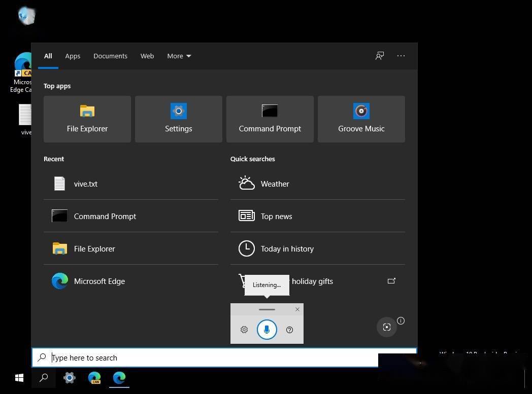Image resolution: width=532 pixels, height=394 pixels.
Task: Select the vive text file on desktop
Action: (25, 119)
